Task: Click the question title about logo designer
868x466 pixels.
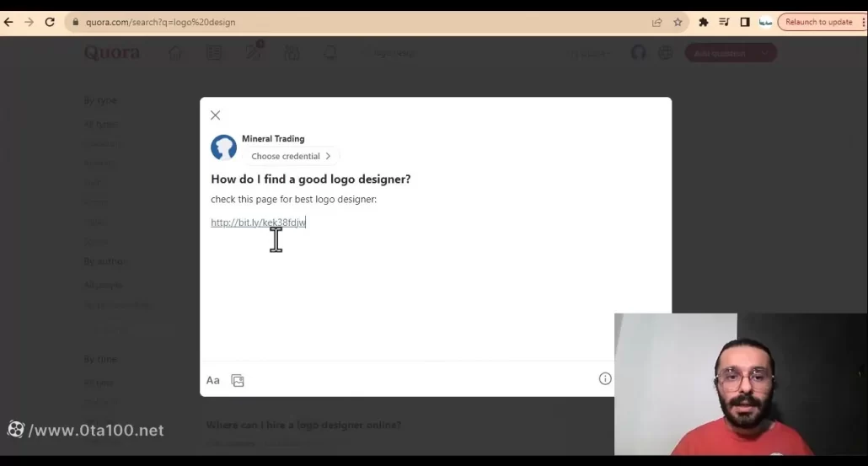Action: point(310,179)
